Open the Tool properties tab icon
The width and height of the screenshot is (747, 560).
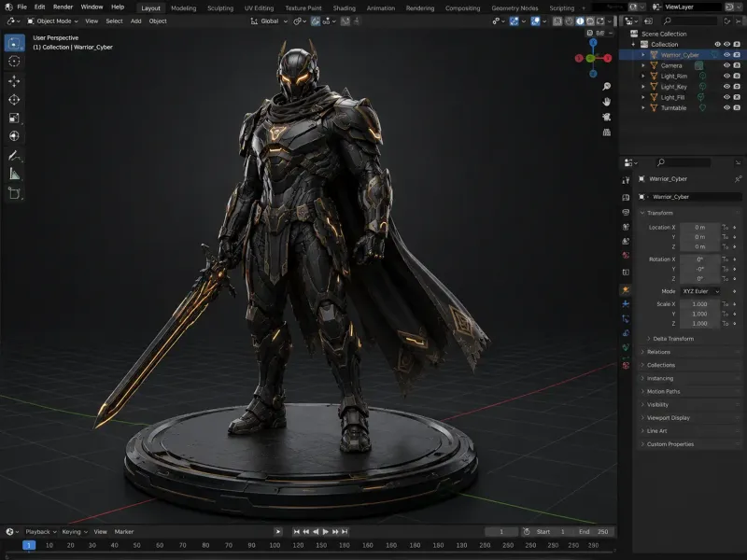click(x=626, y=179)
